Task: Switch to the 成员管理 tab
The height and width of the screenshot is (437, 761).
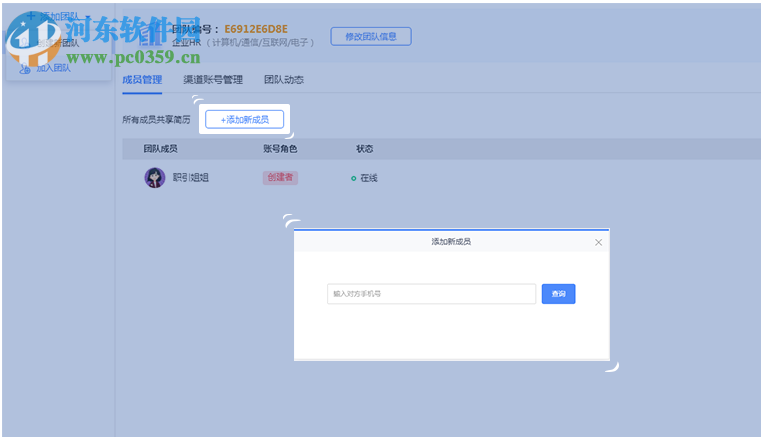Action: (142, 80)
